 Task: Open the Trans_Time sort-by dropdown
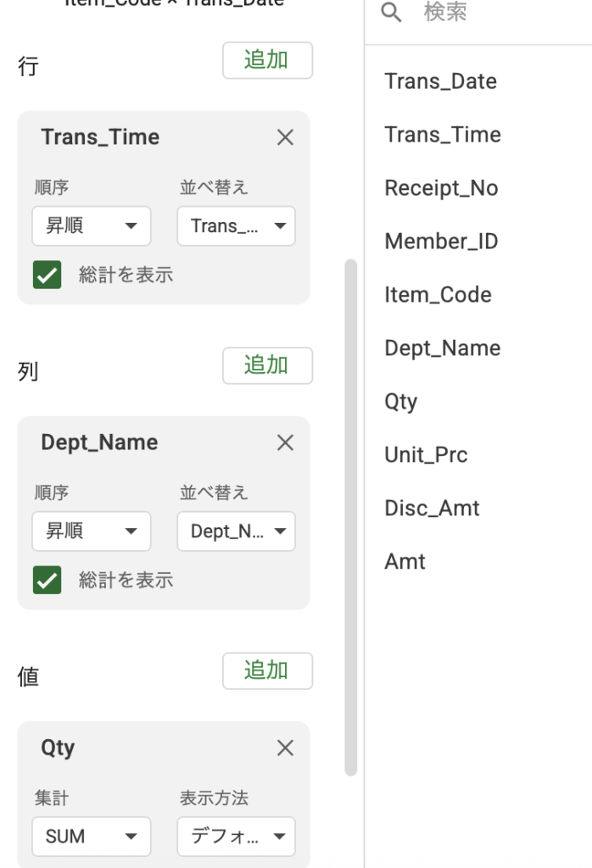[236, 226]
